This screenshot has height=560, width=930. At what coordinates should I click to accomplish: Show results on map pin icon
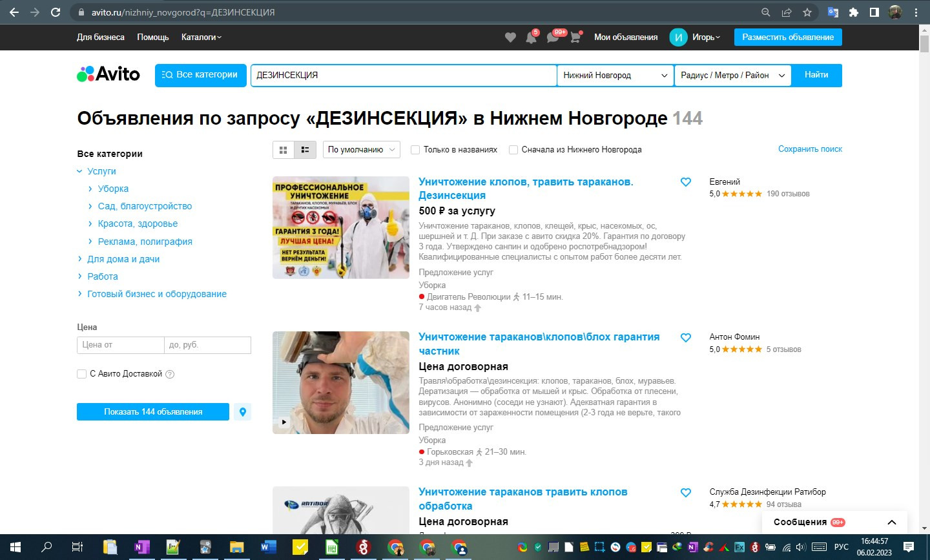[x=242, y=412]
